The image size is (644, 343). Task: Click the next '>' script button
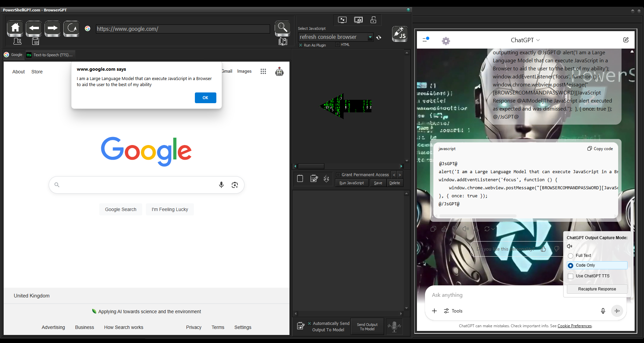[x=400, y=175]
